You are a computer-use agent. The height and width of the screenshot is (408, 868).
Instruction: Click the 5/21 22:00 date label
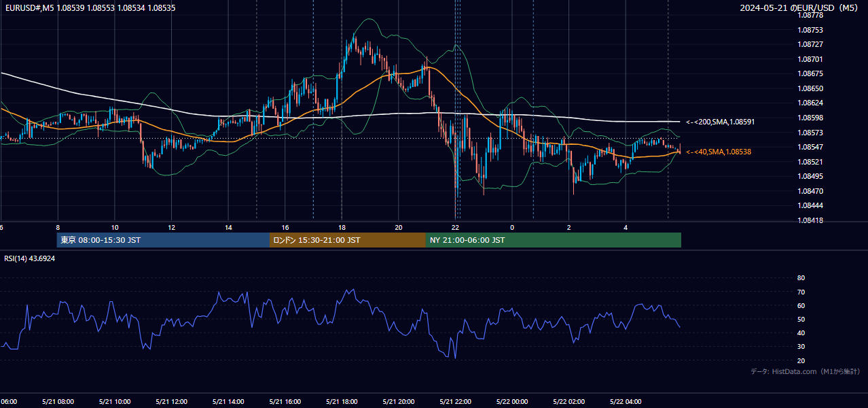pyautogui.click(x=456, y=401)
